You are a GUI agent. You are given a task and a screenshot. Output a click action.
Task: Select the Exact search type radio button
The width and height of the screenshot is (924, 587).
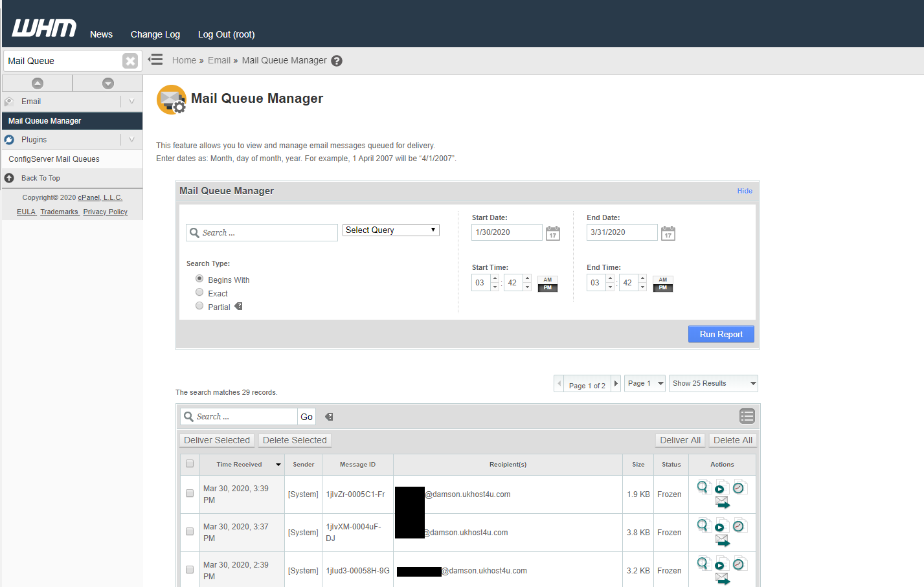click(199, 292)
